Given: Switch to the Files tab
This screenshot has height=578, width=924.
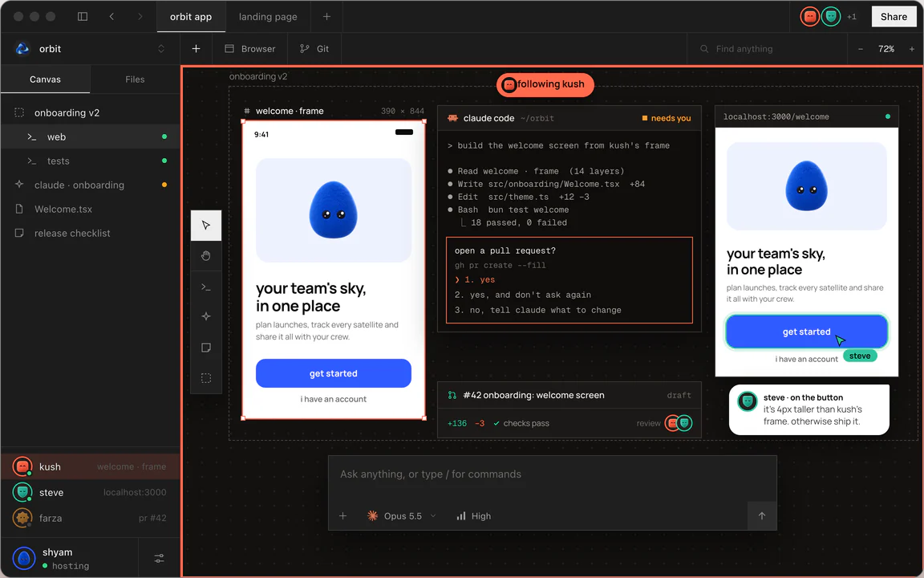Looking at the screenshot, I should [135, 79].
